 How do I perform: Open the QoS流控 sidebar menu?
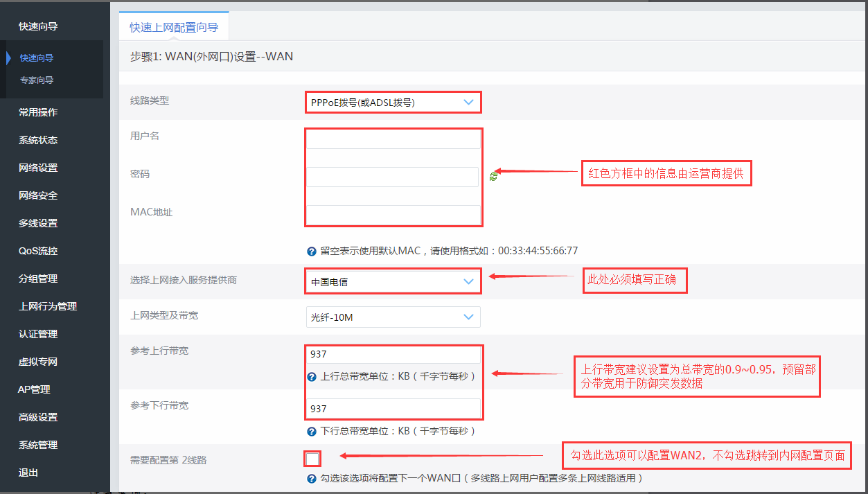point(38,251)
